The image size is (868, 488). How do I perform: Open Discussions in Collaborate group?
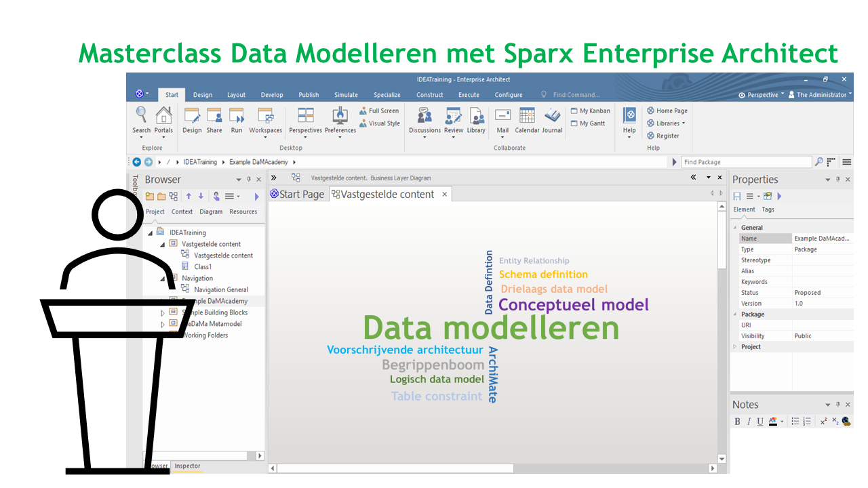tap(425, 115)
